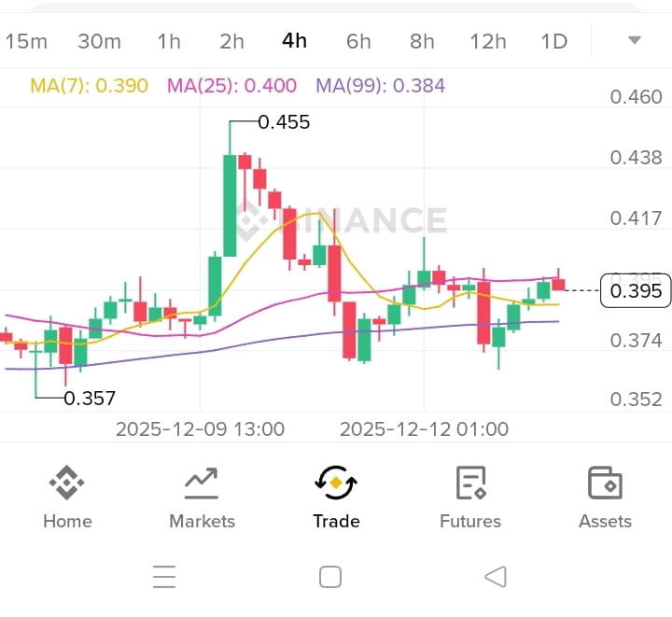Open the Home tab icon
The height and width of the screenshot is (617, 672).
[67, 484]
